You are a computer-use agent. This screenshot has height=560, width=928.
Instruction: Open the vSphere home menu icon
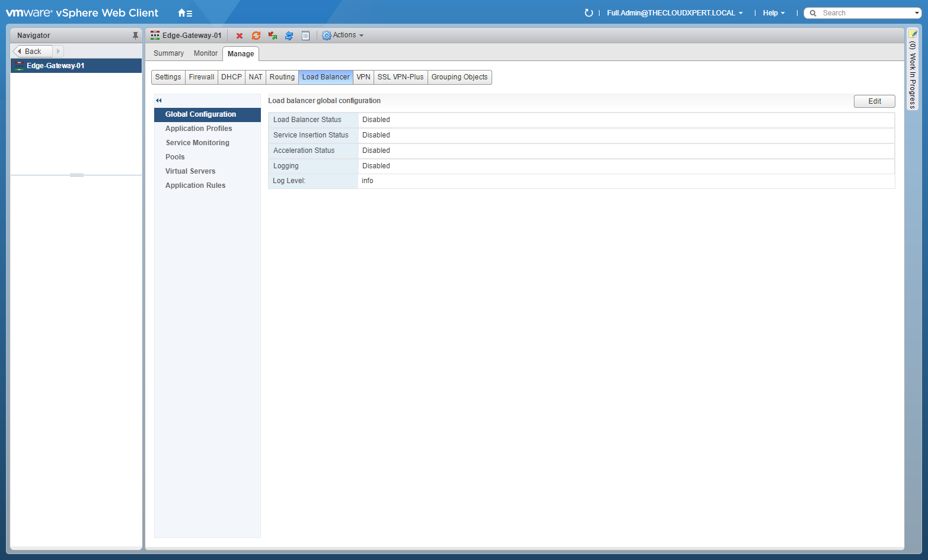click(x=184, y=13)
